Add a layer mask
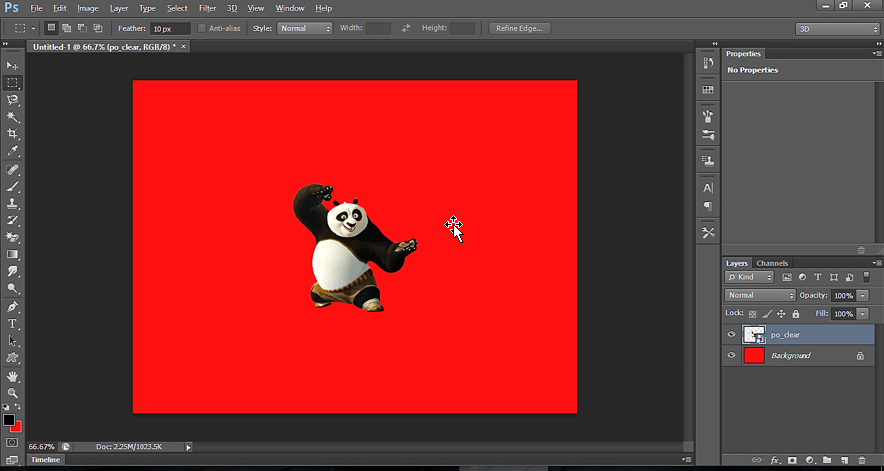This screenshot has height=471, width=884. pos(792,460)
